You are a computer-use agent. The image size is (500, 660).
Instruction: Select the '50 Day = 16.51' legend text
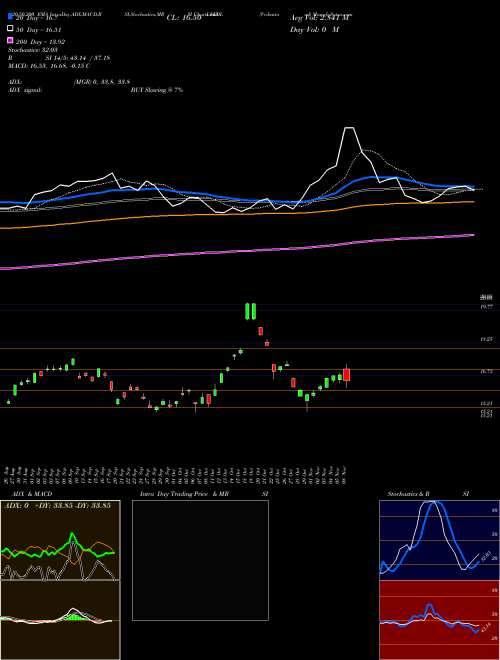tap(39, 30)
